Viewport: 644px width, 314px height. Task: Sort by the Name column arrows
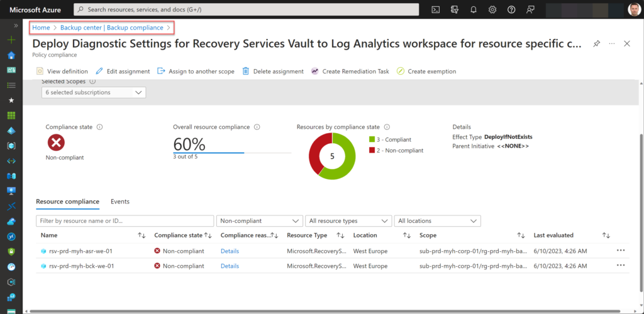142,235
